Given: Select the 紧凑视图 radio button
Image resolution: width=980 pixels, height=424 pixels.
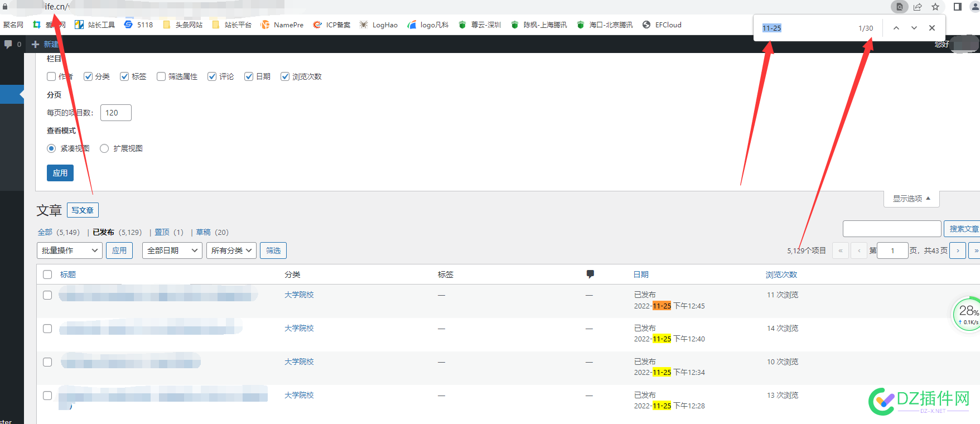Looking at the screenshot, I should [51, 148].
